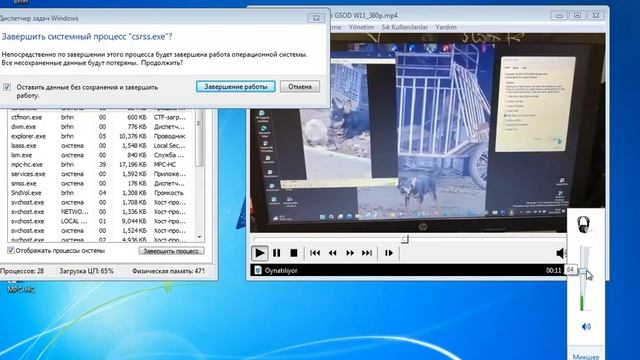This screenshot has height=360, width=640.
Task: Mute the system volume via the blue speaker icon
Action: 586,327
